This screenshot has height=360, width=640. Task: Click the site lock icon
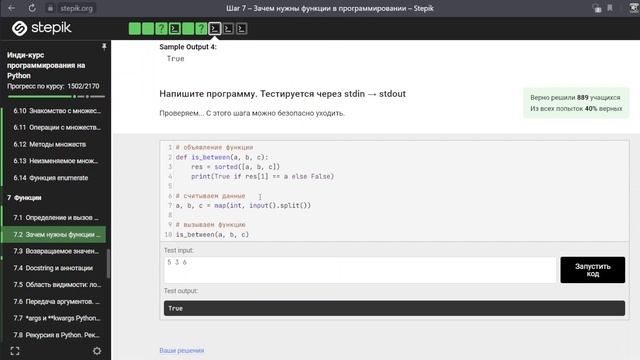click(x=50, y=8)
